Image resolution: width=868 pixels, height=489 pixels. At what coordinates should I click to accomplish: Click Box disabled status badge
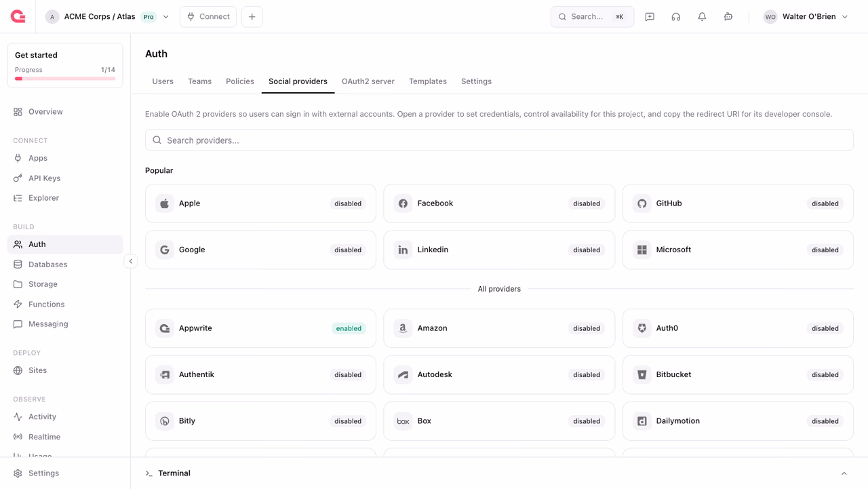click(x=587, y=421)
